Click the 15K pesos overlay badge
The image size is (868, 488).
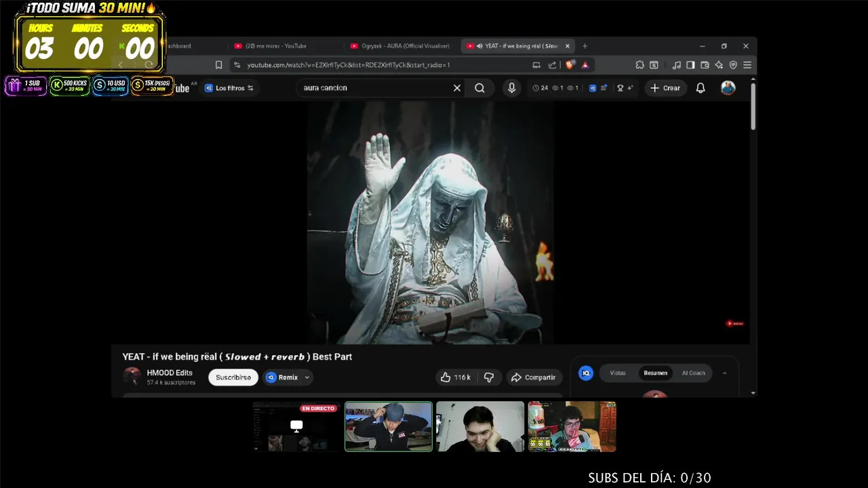pos(151,85)
